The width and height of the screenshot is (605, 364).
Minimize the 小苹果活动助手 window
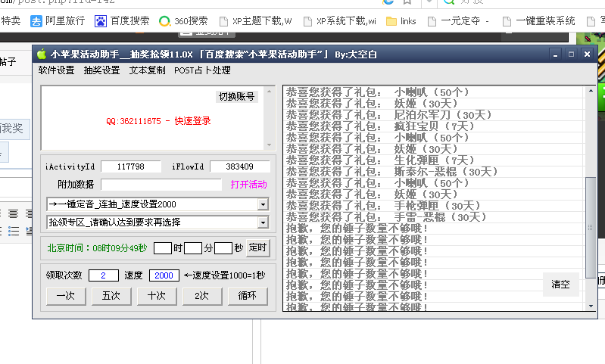coord(556,54)
